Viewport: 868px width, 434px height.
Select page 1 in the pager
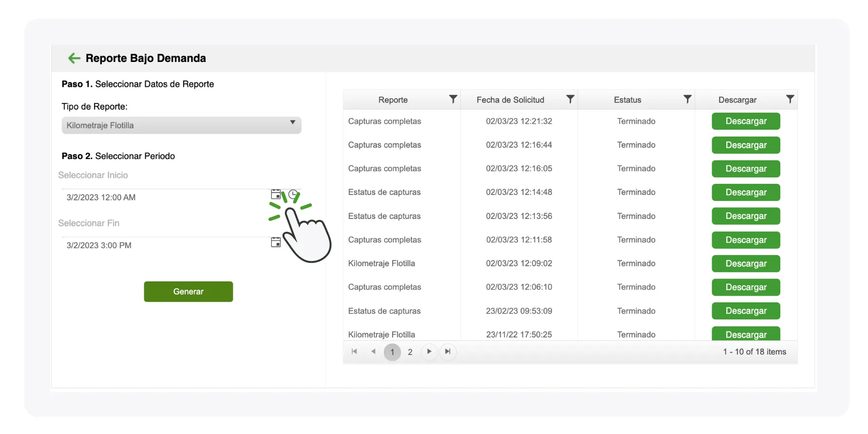click(x=392, y=352)
